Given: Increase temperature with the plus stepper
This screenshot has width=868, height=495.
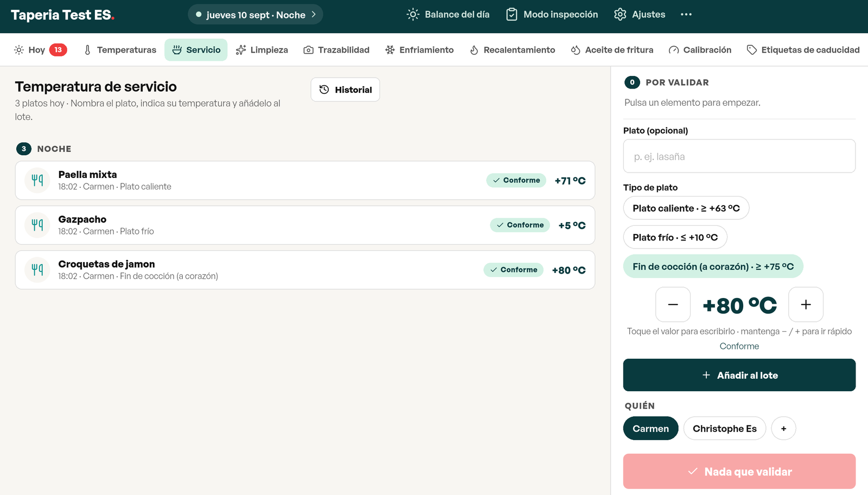Looking at the screenshot, I should tap(806, 304).
